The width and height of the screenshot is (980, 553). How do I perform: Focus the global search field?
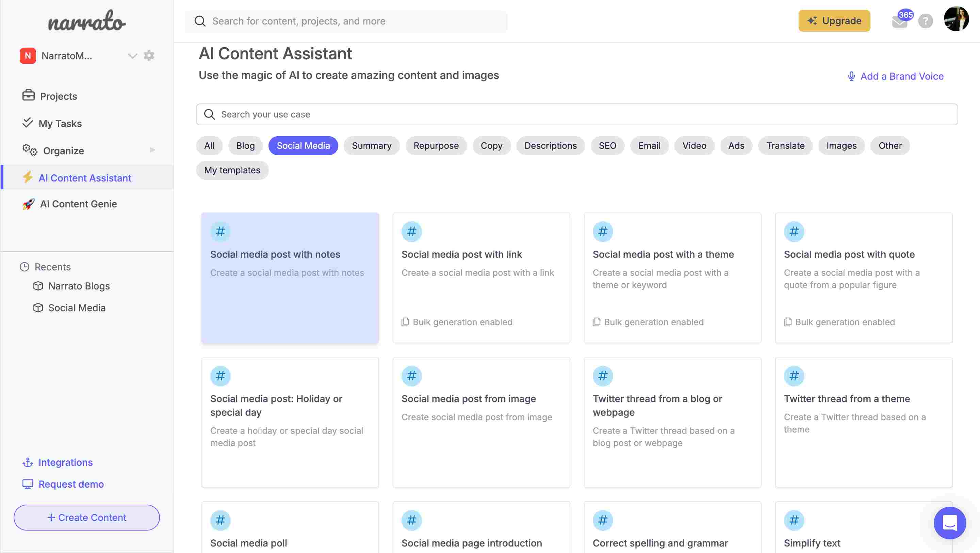tap(346, 21)
